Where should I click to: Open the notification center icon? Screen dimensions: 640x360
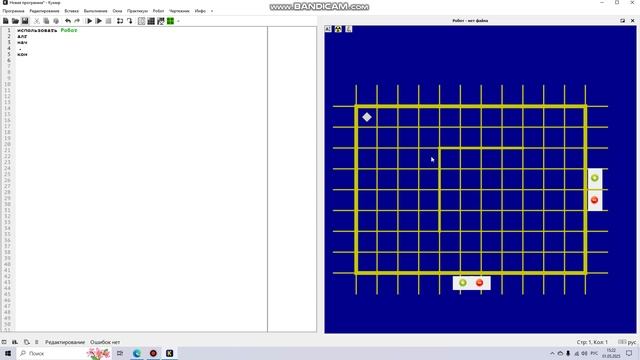(x=629, y=353)
